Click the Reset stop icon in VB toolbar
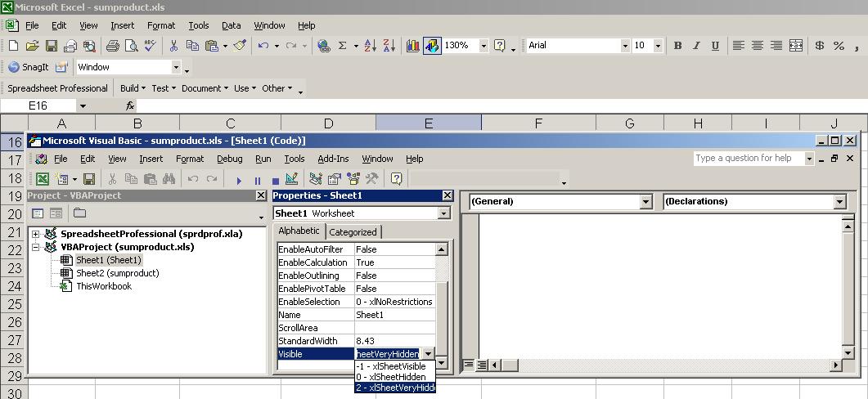This screenshot has height=399, width=868. click(x=275, y=181)
